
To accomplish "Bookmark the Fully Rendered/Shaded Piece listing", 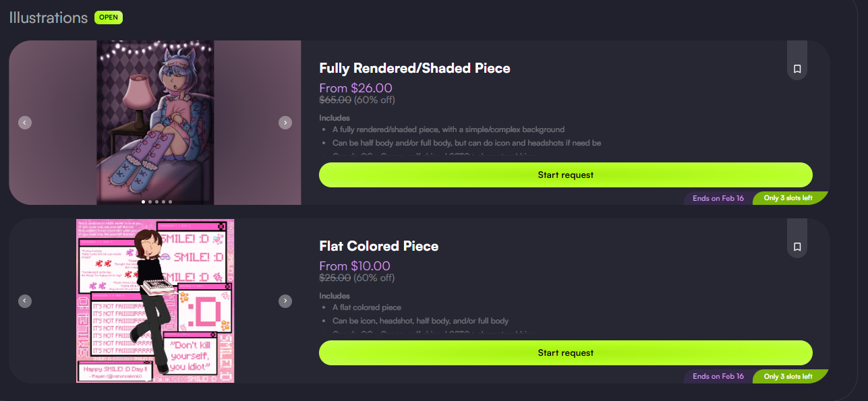I will click(x=797, y=69).
